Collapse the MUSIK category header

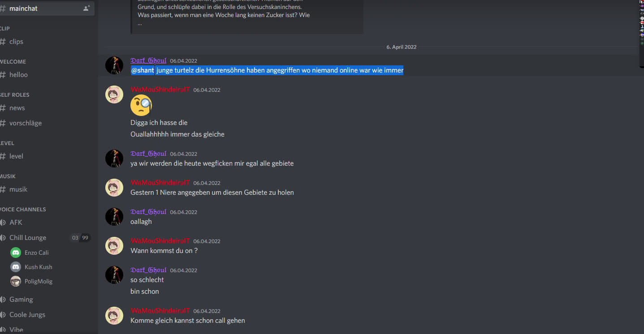tap(8, 176)
